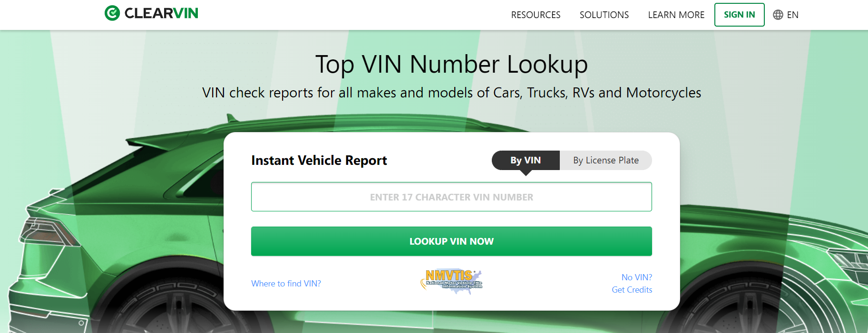Open the Resources menu
The height and width of the screenshot is (333, 868).
[x=536, y=15]
